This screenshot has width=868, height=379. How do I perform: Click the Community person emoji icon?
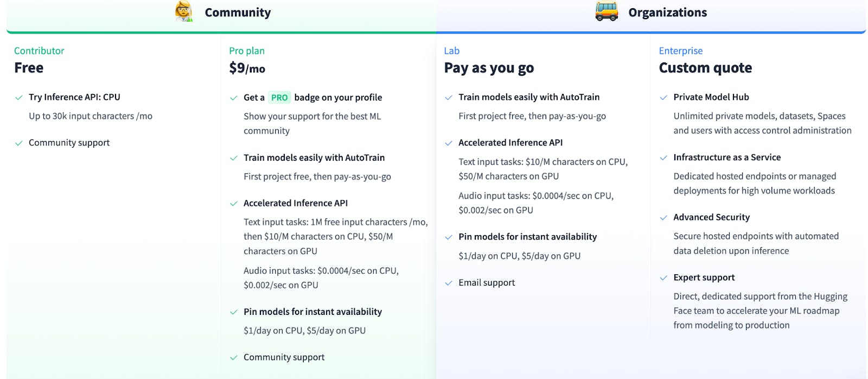(x=184, y=11)
